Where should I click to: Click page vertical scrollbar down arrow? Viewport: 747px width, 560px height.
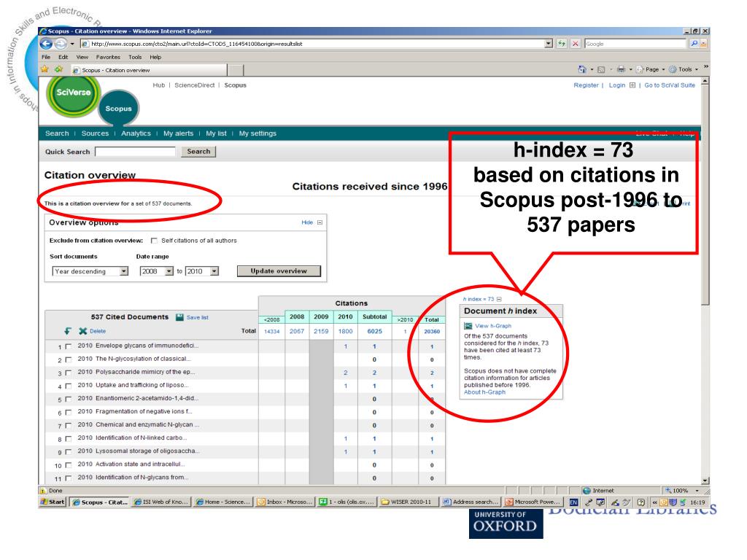[x=705, y=481]
